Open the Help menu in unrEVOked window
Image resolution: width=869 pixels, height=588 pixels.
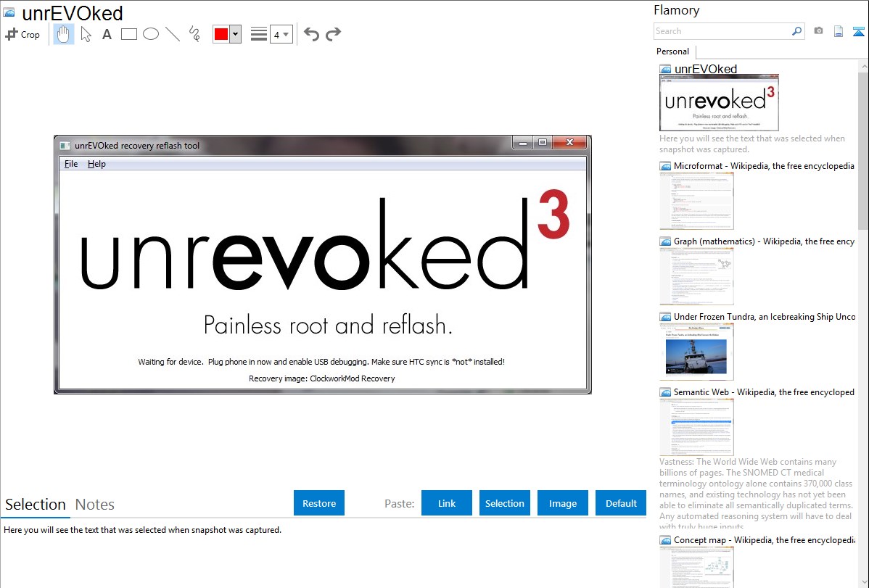click(x=96, y=163)
